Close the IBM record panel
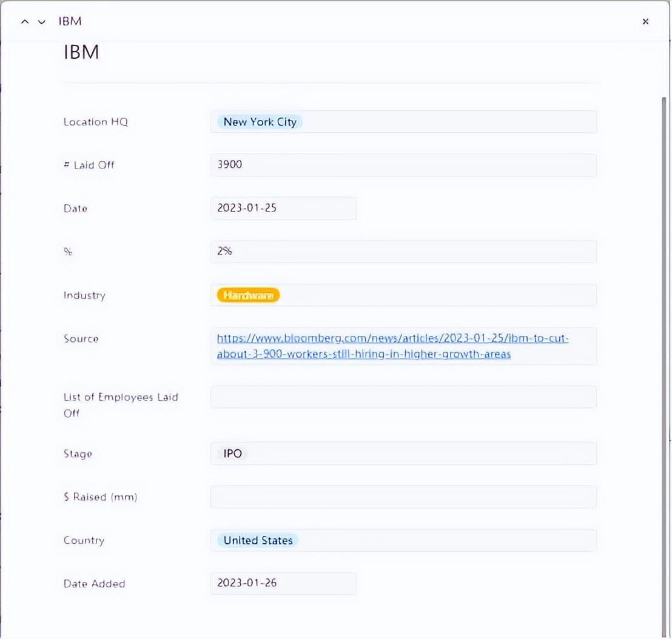 645,22
